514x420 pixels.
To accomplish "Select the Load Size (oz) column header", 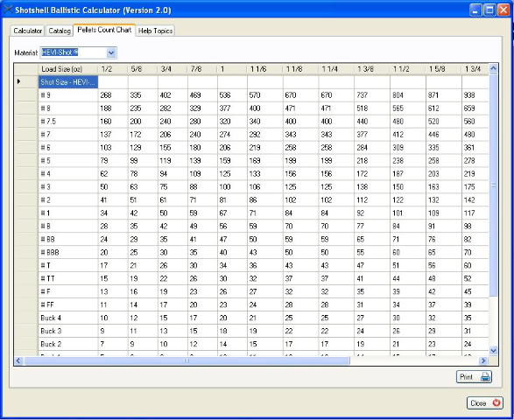I will click(67, 69).
